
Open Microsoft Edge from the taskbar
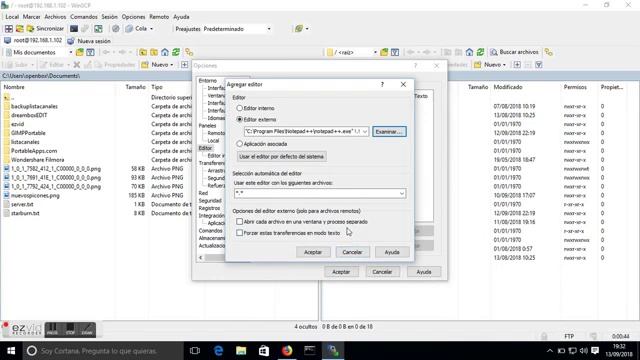[x=218, y=351]
